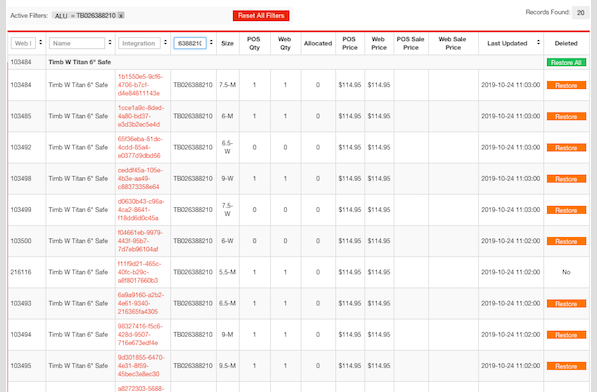Remove the ALU filter with the x icon

pos(121,16)
